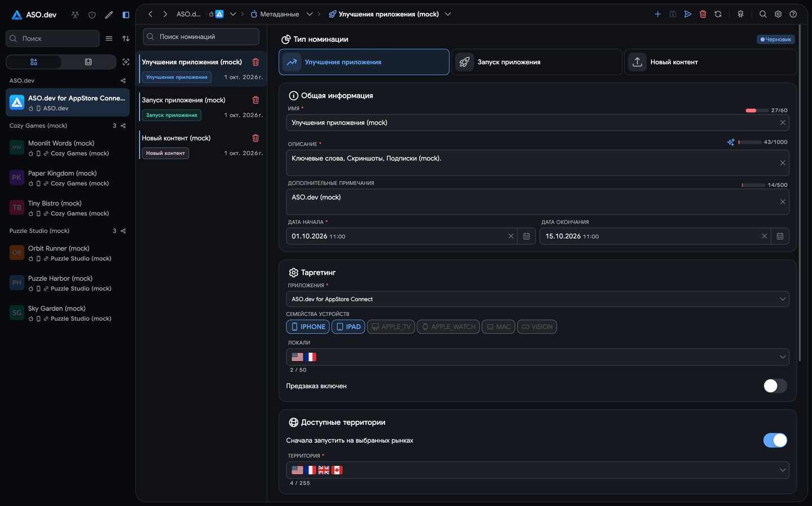Click the circular-arrows refresh icon in the top toolbar

pyautogui.click(x=718, y=14)
